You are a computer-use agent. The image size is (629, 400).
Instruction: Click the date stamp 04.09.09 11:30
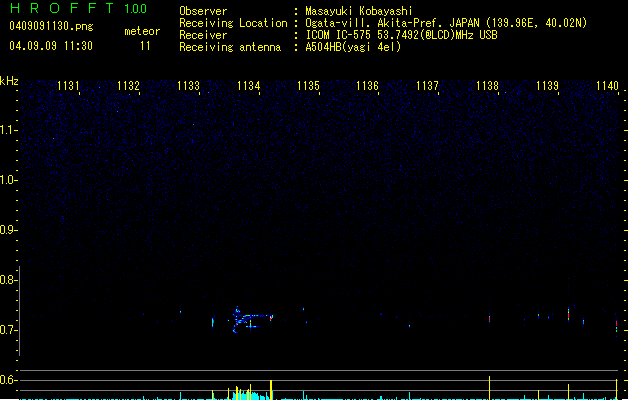(51, 46)
